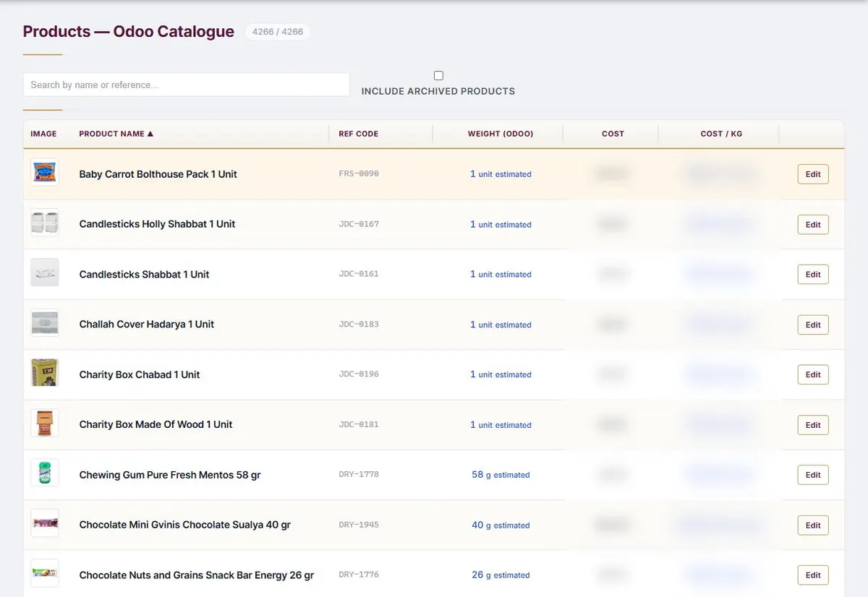Viewport: 868px width, 597px height.
Task: Click weight value in Charity Box Chabad row
Action: click(501, 374)
